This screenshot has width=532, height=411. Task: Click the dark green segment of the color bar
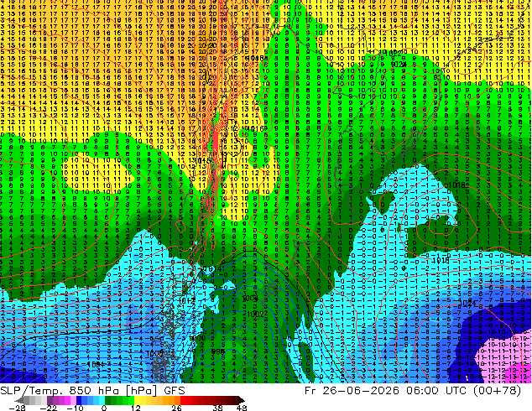click(x=110, y=400)
